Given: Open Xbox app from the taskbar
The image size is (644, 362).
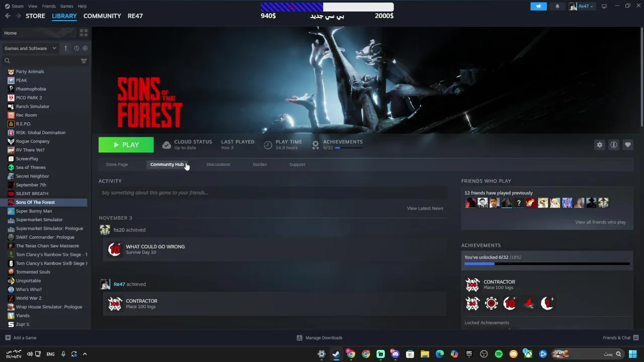Looking at the screenshot, I should click(528, 354).
